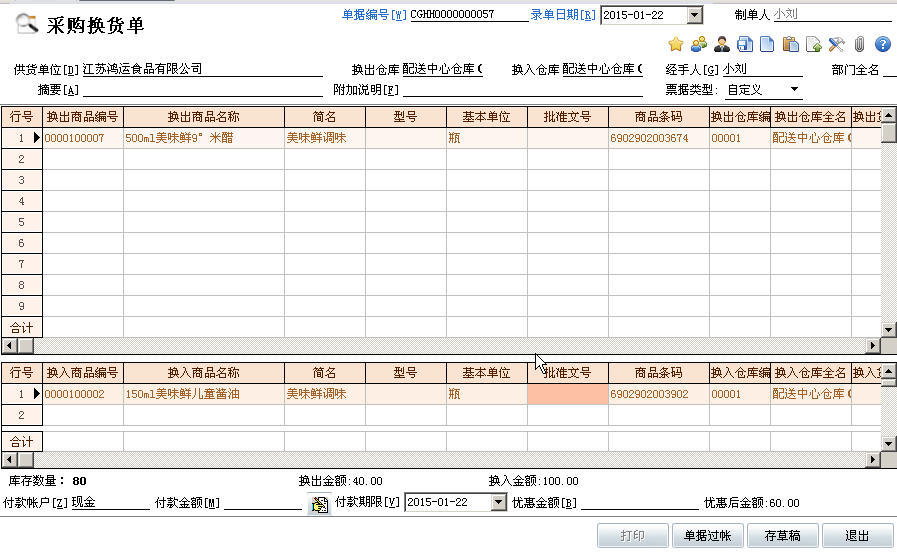Click the gold star favorites icon

pyautogui.click(x=675, y=44)
